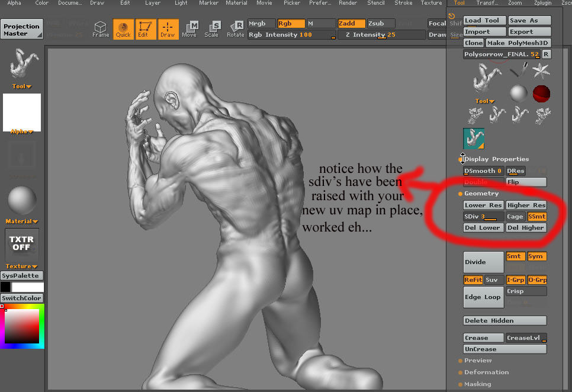Click Make PolyMesh3D
Viewport: 572px width, 392px height.
tap(518, 43)
